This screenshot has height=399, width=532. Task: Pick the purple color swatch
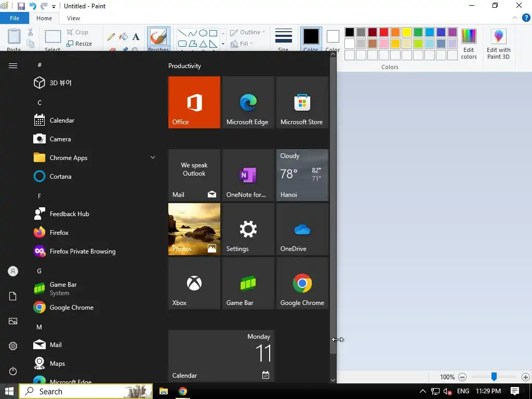pyautogui.click(x=453, y=32)
